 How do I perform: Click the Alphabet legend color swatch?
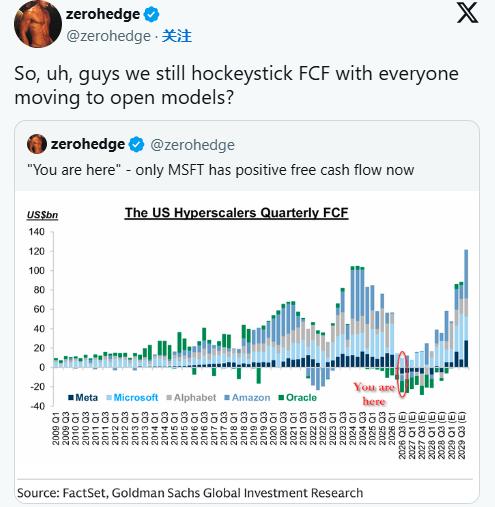[x=169, y=397]
